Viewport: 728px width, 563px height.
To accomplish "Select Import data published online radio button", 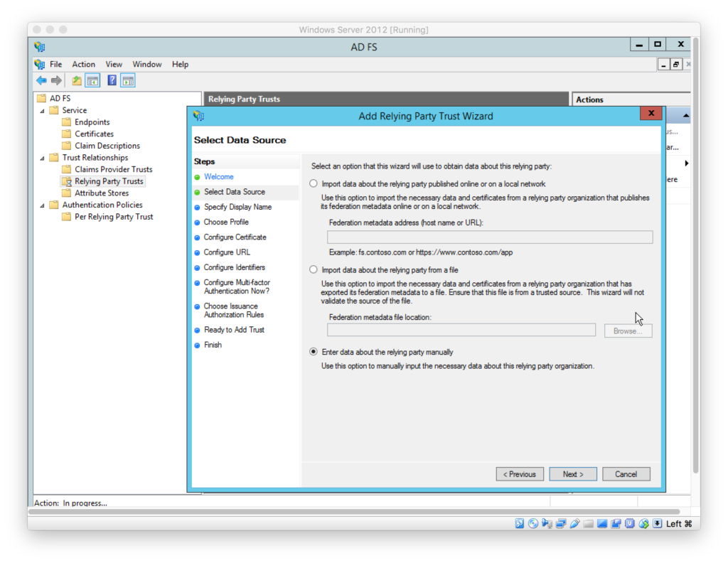I will coord(314,184).
